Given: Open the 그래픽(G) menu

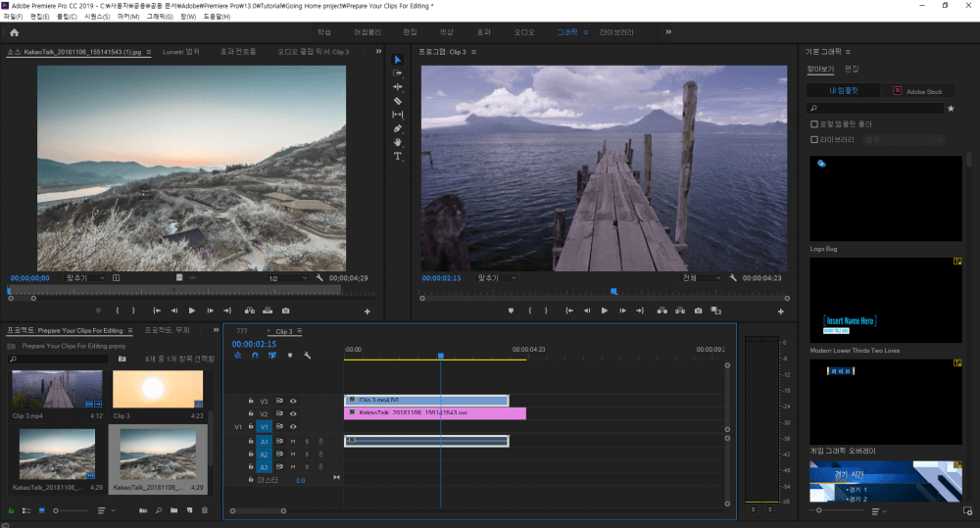Looking at the screenshot, I should (x=160, y=17).
